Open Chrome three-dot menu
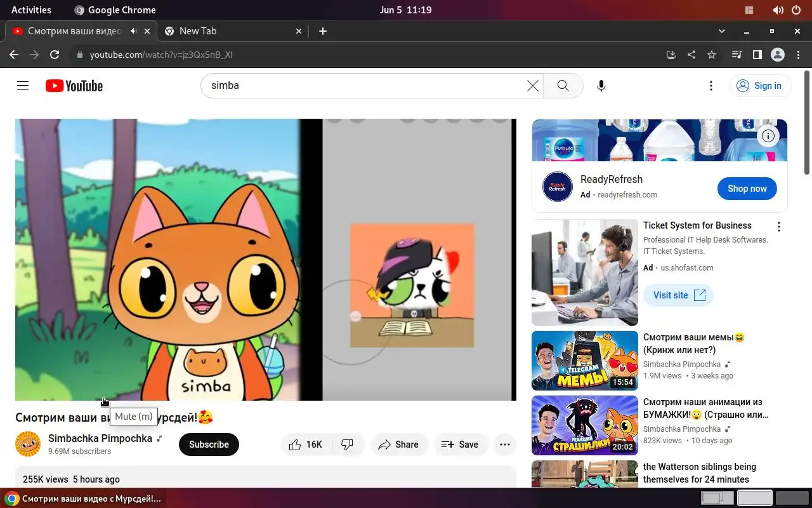This screenshot has height=508, width=812. click(797, 55)
